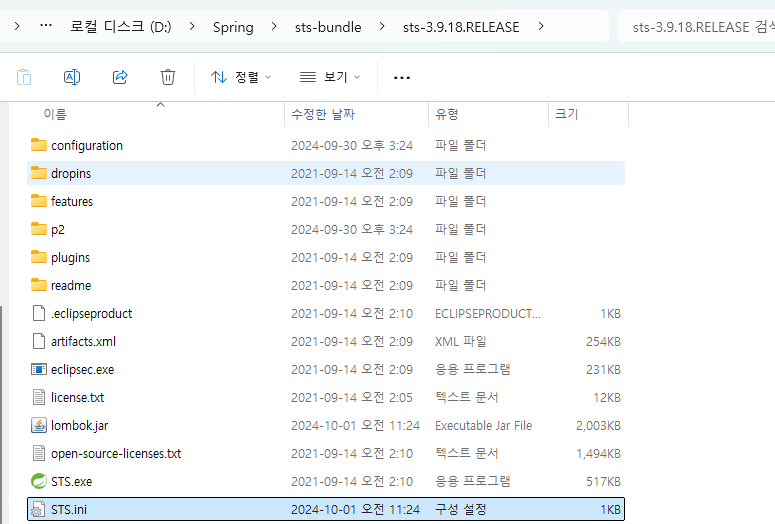The width and height of the screenshot is (775, 524).
Task: Click the 구성 설정 type of STS.ini
Action: (461, 510)
